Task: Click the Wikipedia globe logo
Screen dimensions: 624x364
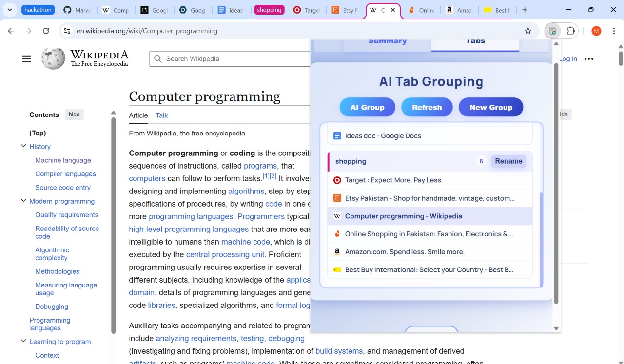Action: (53, 58)
